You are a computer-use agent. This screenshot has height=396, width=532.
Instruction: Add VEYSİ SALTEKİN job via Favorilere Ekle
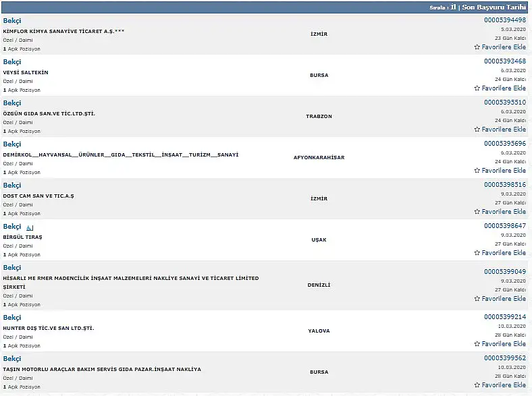click(504, 88)
